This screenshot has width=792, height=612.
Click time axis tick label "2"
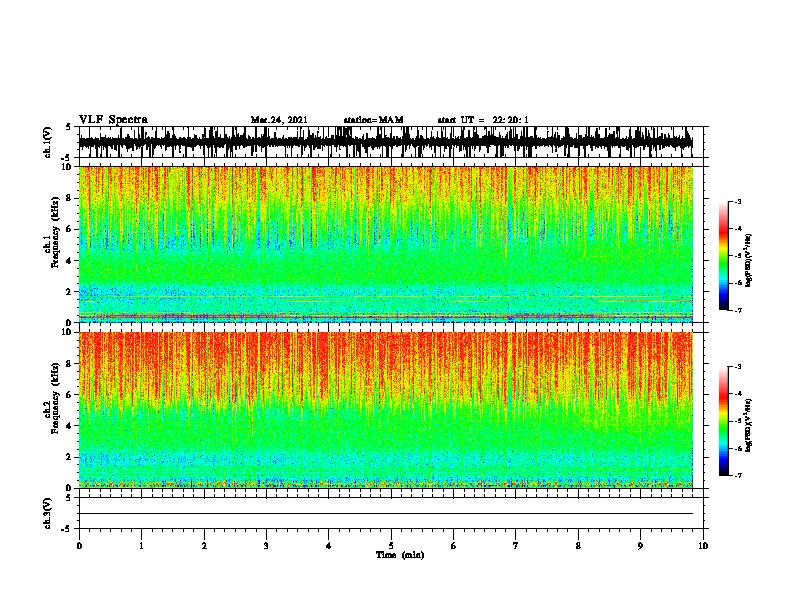[204, 546]
